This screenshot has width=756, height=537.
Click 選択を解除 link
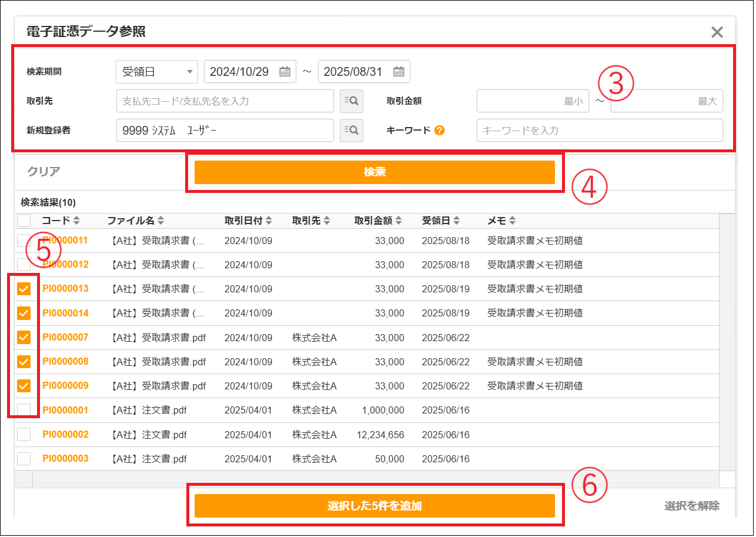click(x=692, y=506)
